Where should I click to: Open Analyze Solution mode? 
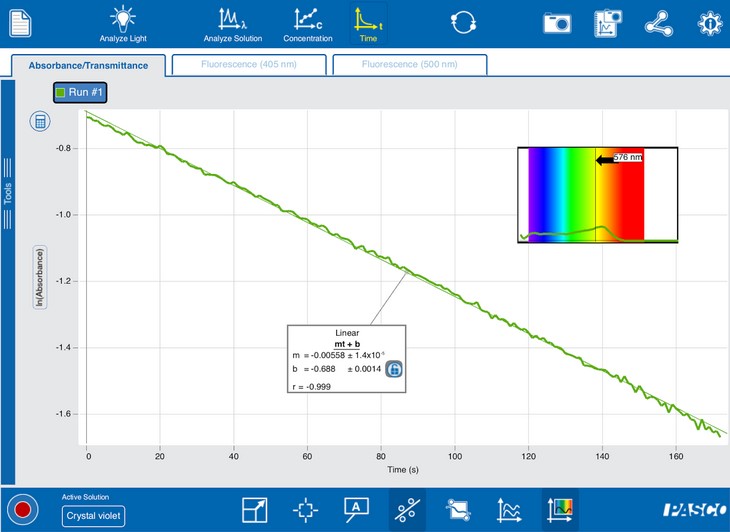(x=233, y=24)
